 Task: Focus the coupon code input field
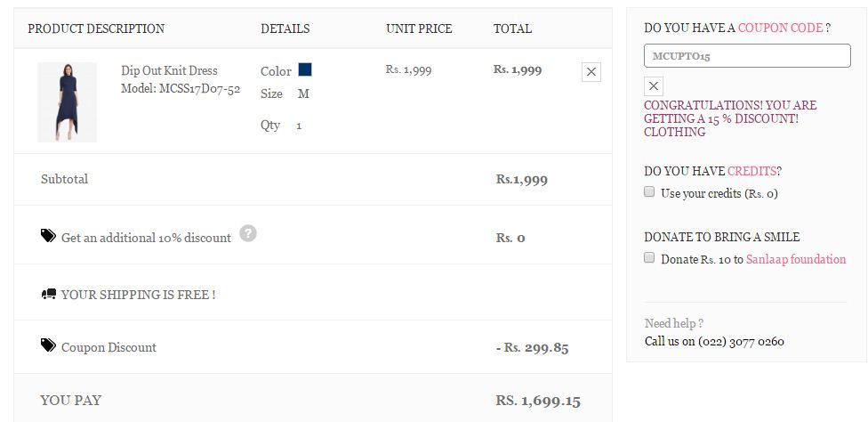pos(747,56)
